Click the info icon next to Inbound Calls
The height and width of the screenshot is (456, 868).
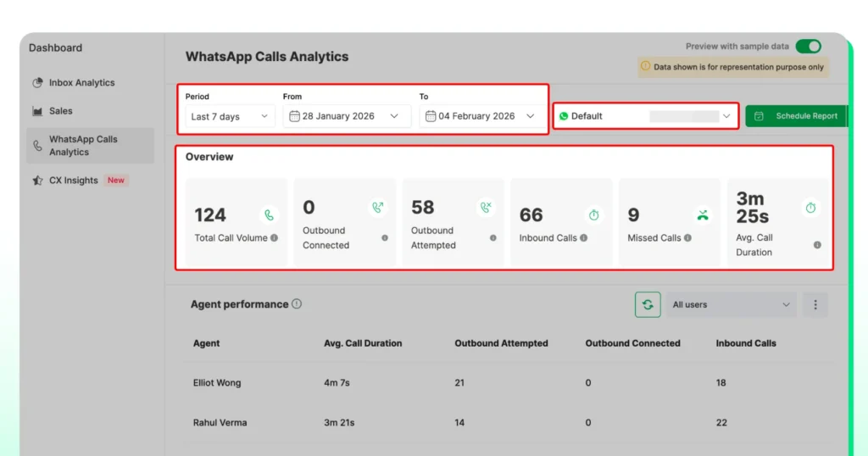(x=583, y=238)
